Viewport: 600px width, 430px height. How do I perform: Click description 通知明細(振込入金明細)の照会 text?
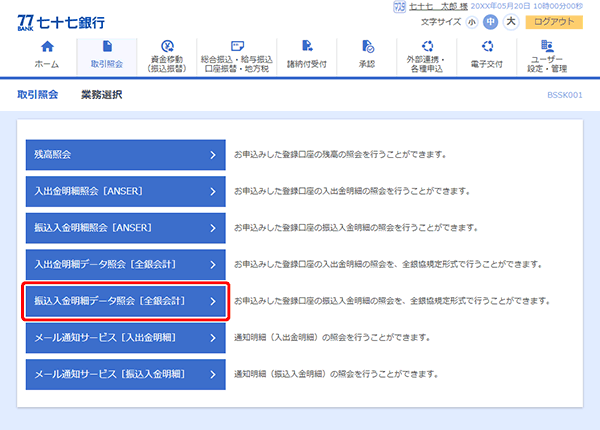click(x=336, y=374)
